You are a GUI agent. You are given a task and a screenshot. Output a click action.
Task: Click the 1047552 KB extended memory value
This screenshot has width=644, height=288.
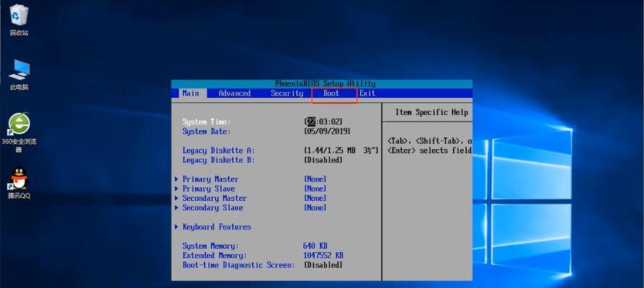coord(323,256)
